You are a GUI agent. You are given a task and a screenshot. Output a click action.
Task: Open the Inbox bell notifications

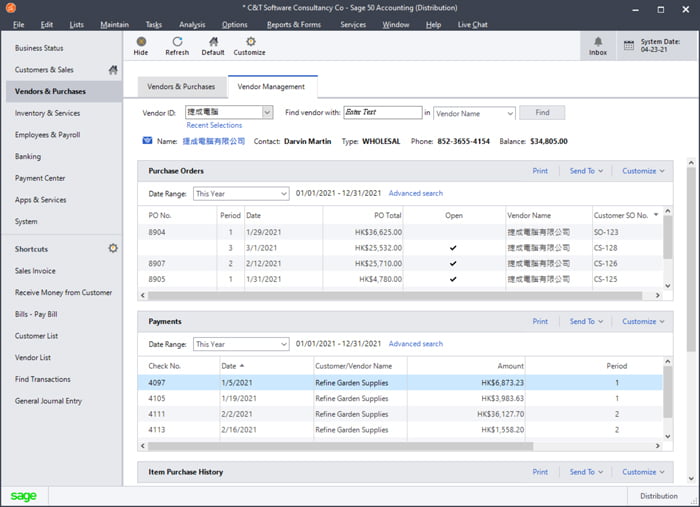click(x=598, y=42)
